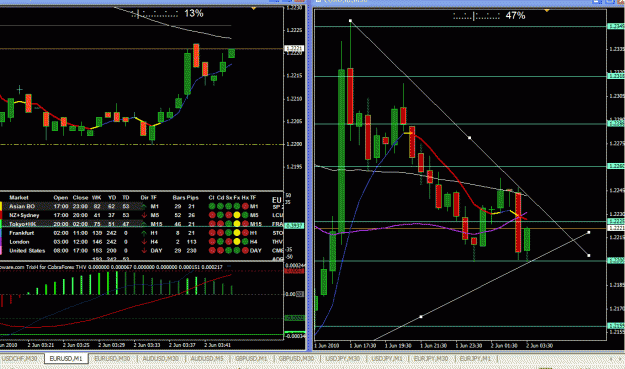The image size is (625, 369).
Task: Click the yellow chart shift triangle on the M30 chart
Action: pyautogui.click(x=547, y=10)
